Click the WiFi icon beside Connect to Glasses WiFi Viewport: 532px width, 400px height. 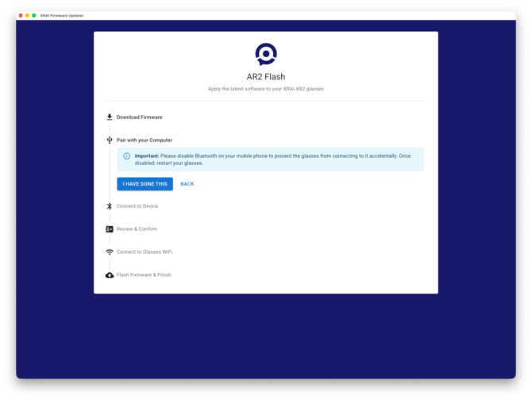[x=110, y=252]
